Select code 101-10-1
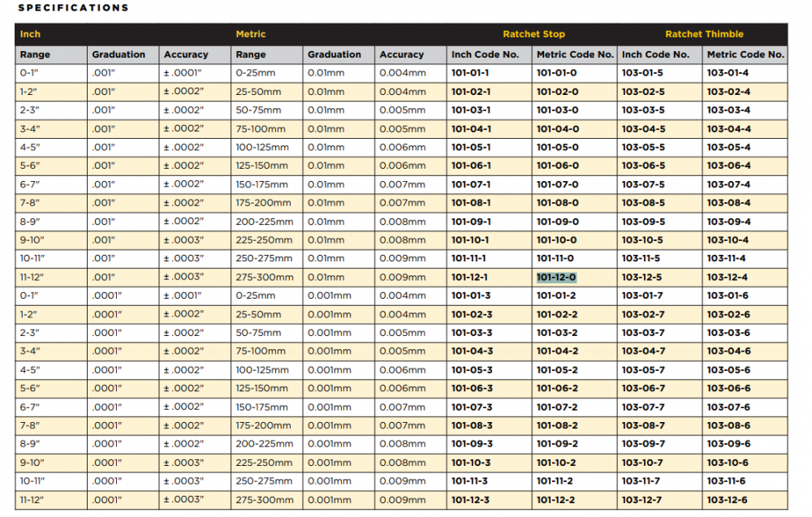Image resolution: width=812 pixels, height=517 pixels. 470,240
